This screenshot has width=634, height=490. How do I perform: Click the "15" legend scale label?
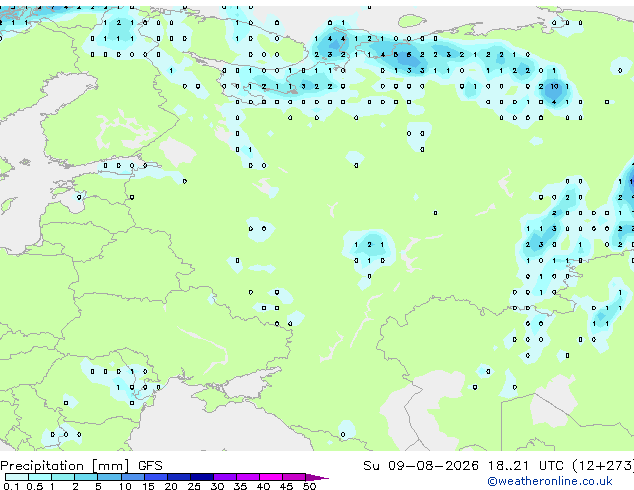pyautogui.click(x=148, y=486)
